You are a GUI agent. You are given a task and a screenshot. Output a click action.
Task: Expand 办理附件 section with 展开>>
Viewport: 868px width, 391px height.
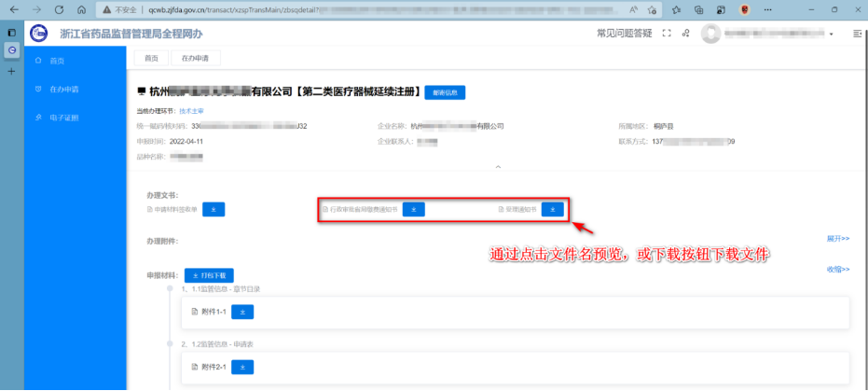[x=837, y=238]
